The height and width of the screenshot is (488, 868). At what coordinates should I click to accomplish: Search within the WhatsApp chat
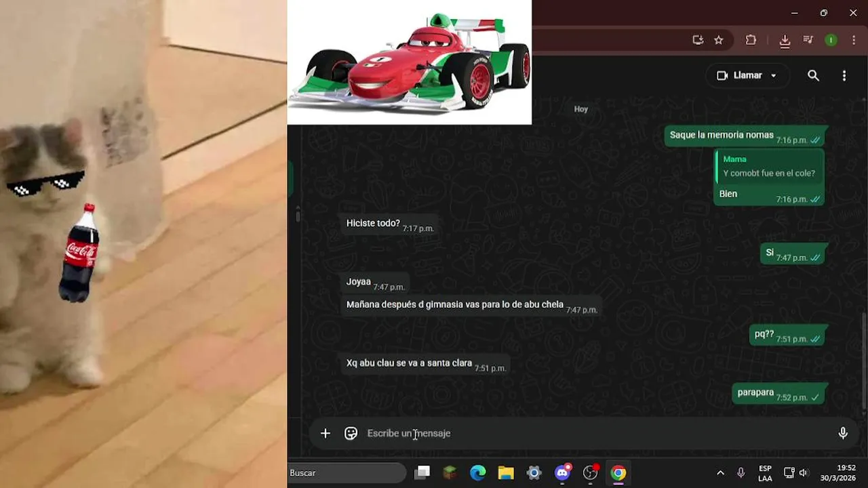tap(813, 75)
